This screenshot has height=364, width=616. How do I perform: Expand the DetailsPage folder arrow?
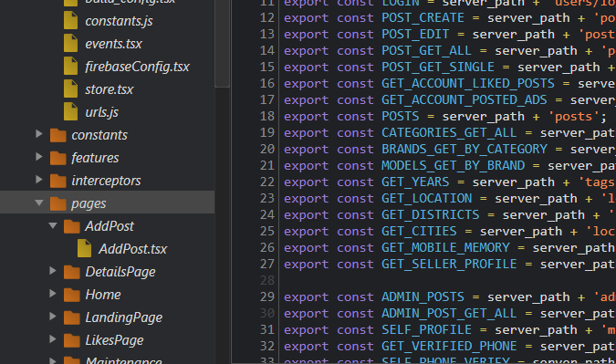pos(53,271)
